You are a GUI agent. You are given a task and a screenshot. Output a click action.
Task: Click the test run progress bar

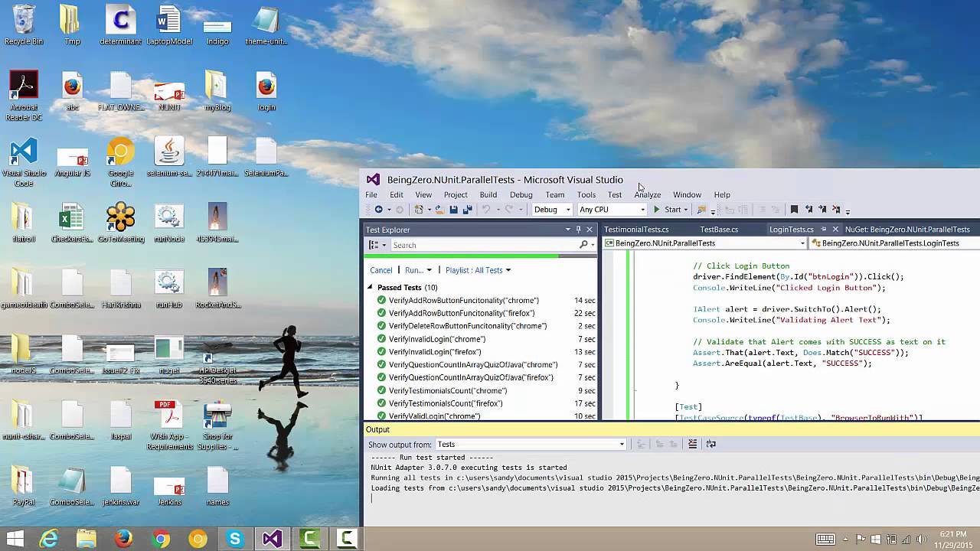[480, 256]
